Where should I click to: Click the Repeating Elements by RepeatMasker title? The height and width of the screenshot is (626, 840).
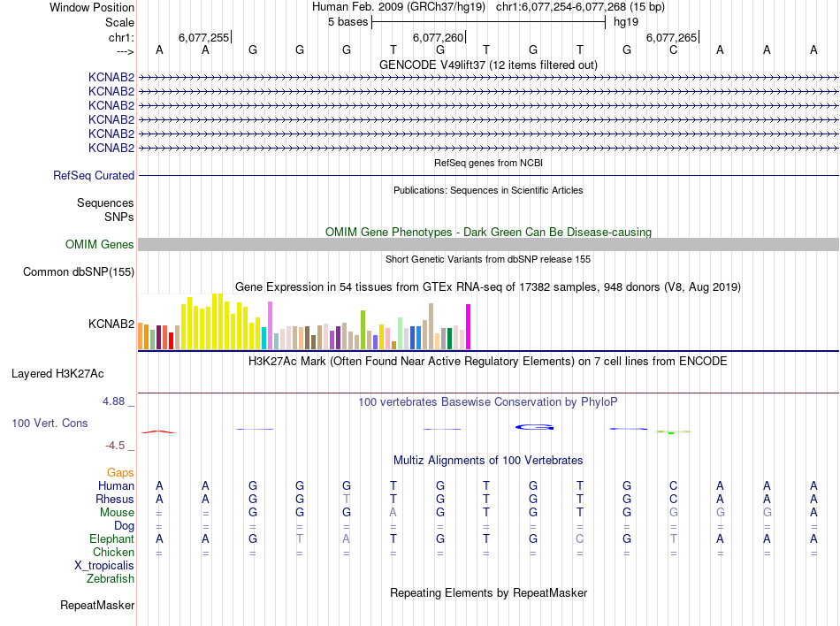488,592
